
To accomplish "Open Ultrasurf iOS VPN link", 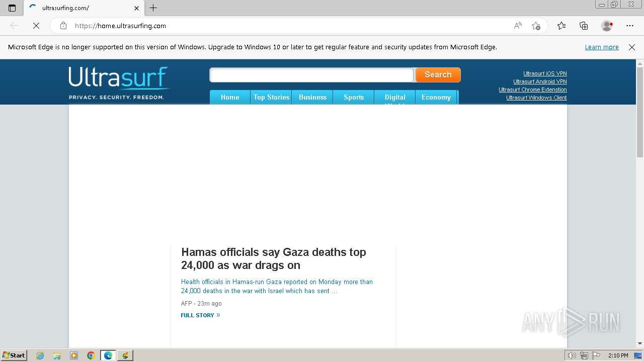I will pos(545,73).
